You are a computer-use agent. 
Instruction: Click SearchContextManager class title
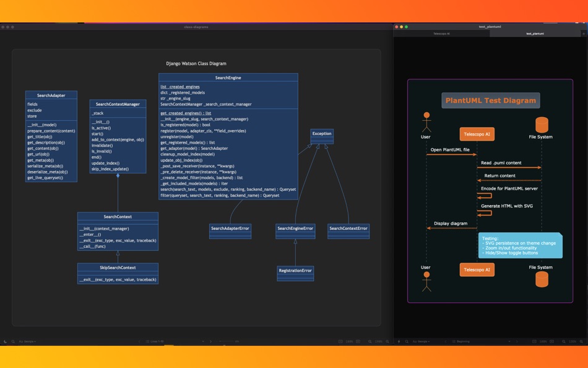(118, 104)
